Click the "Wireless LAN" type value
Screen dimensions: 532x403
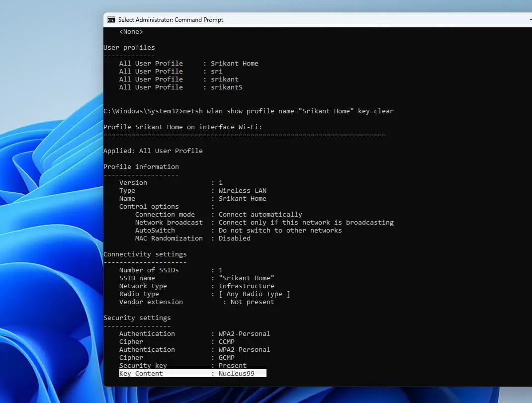pos(242,190)
